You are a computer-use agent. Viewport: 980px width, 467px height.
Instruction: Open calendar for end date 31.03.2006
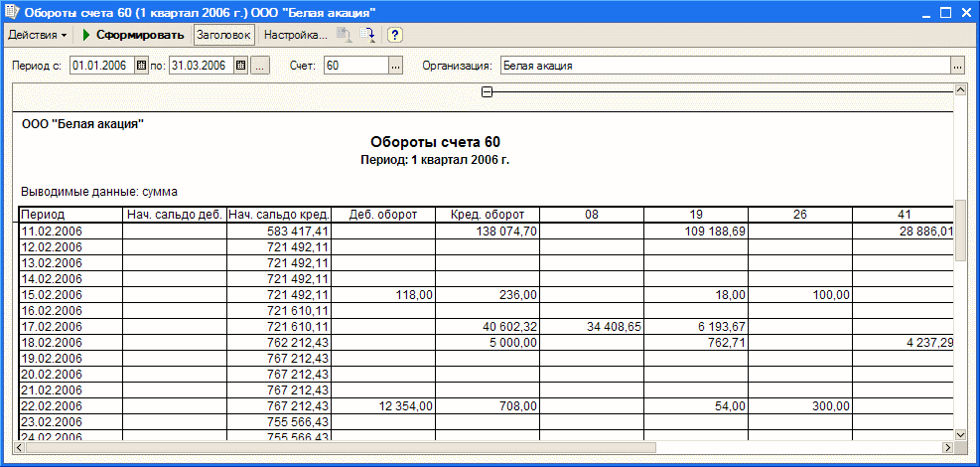click(240, 65)
